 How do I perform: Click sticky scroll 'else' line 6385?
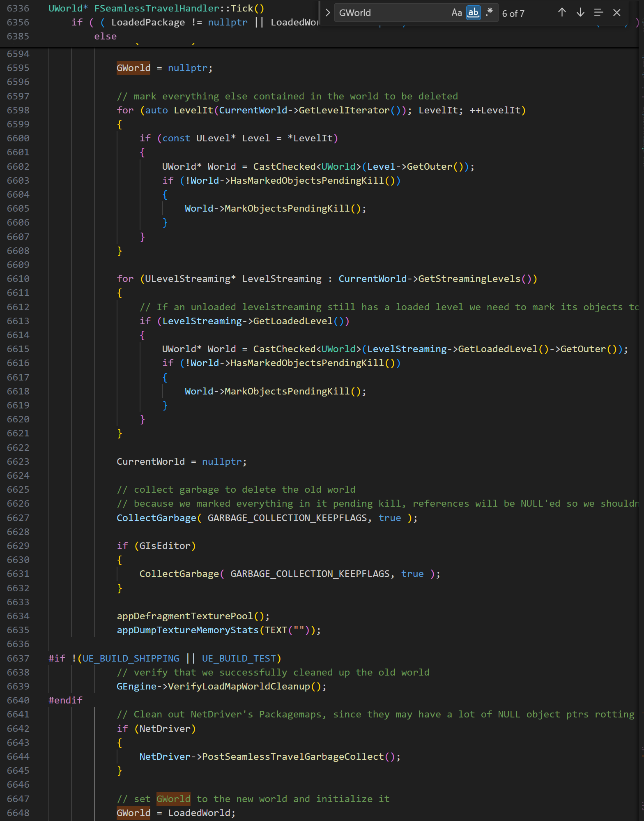[105, 36]
